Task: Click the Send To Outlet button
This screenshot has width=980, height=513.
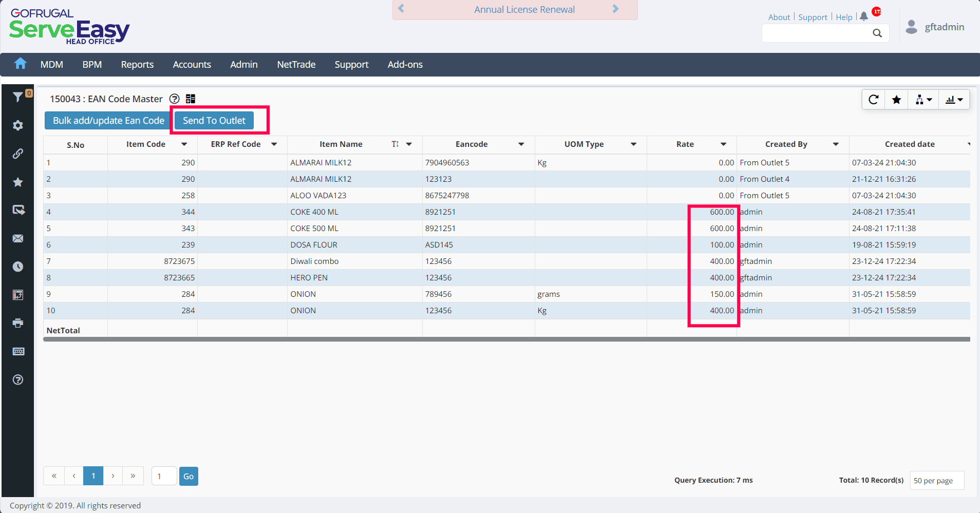Action: 214,121
